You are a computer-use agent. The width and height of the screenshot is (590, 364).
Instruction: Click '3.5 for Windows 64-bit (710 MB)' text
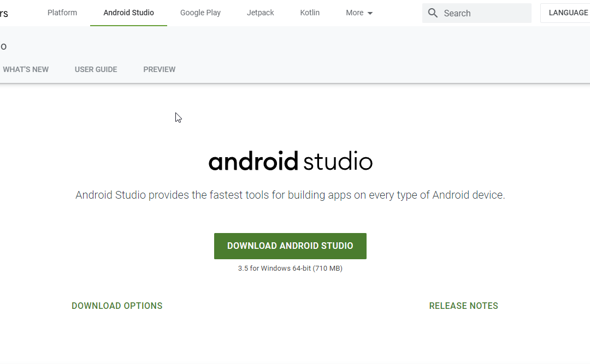point(290,268)
